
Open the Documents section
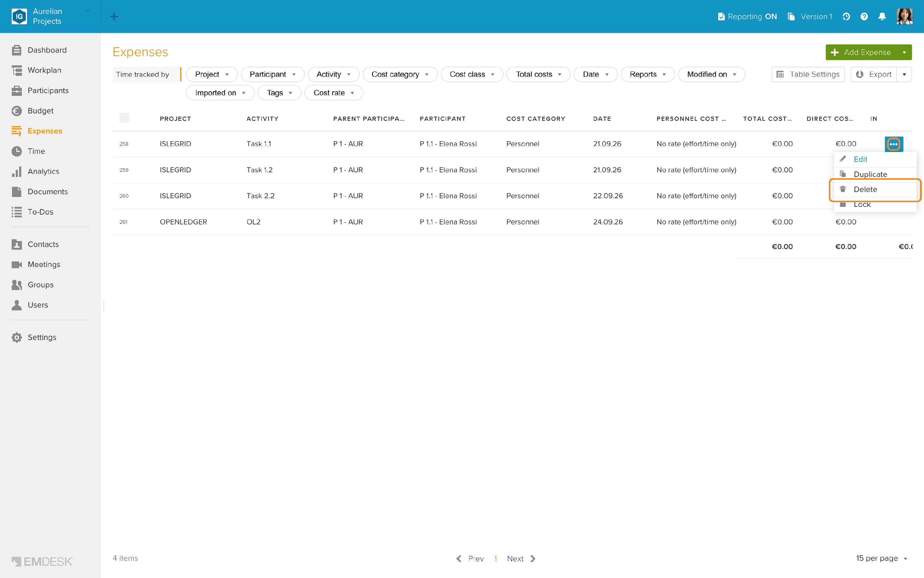tap(48, 192)
